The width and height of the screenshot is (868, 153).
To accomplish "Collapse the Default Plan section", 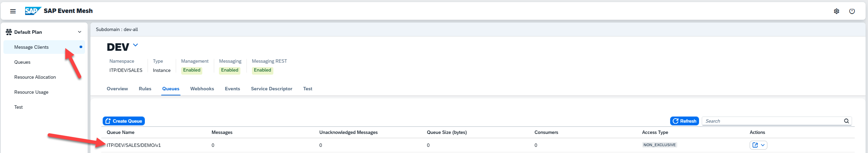I will coord(80,32).
